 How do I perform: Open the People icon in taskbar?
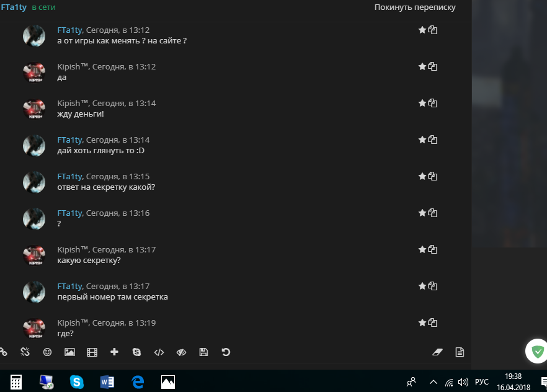(411, 382)
